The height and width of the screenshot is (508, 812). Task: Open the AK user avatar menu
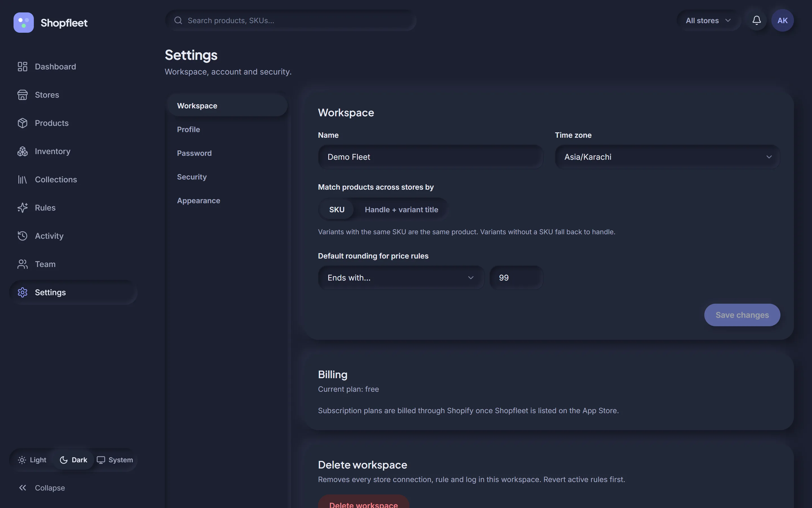[x=782, y=21]
